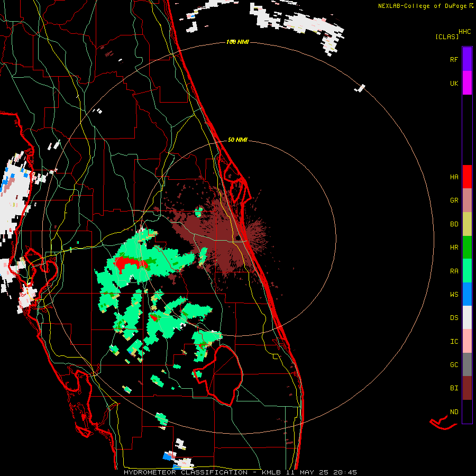Click the 'GR' legend label

[454, 200]
